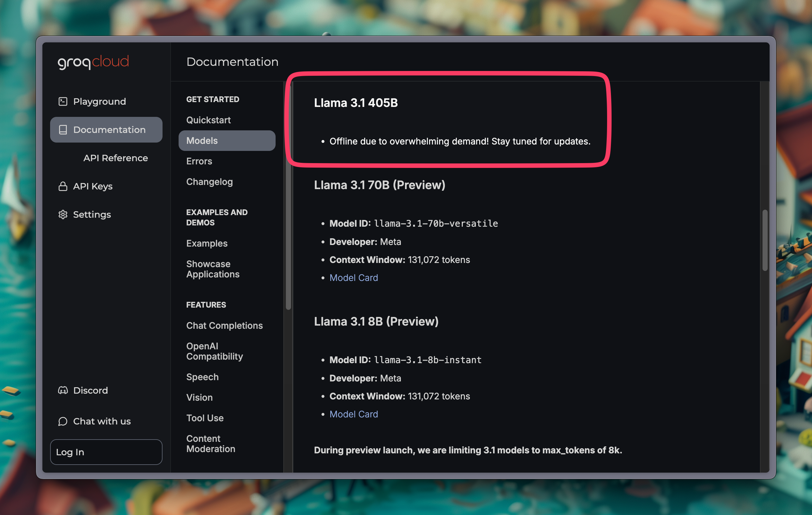Open Model Card link for Llama 3.1 8B
Image resolution: width=812 pixels, height=515 pixels.
[x=354, y=414]
